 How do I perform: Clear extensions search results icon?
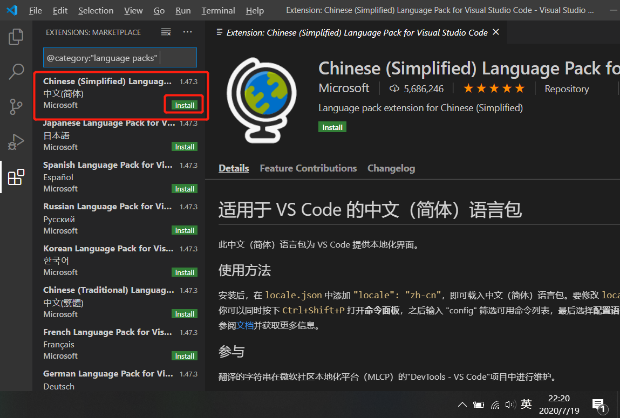pyautogui.click(x=166, y=32)
